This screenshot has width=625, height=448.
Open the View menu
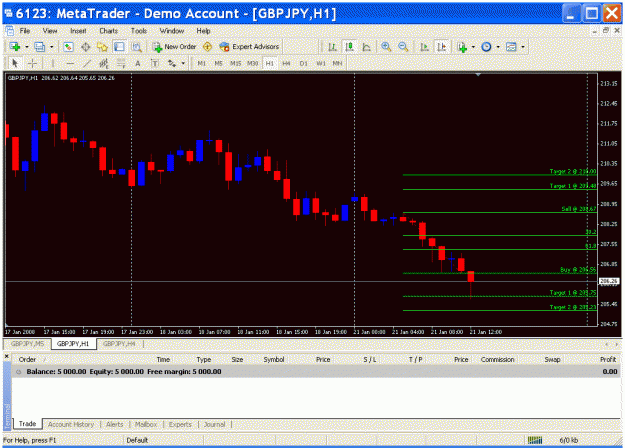pos(50,31)
